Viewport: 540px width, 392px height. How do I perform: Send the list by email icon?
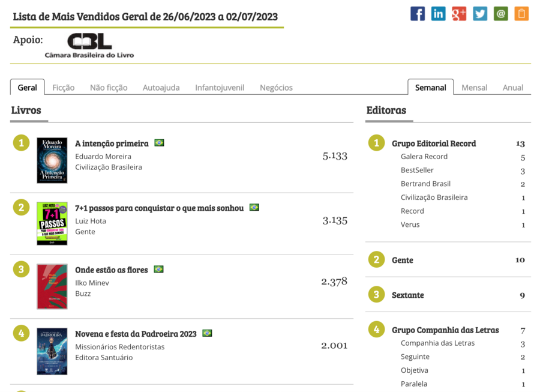pyautogui.click(x=501, y=14)
